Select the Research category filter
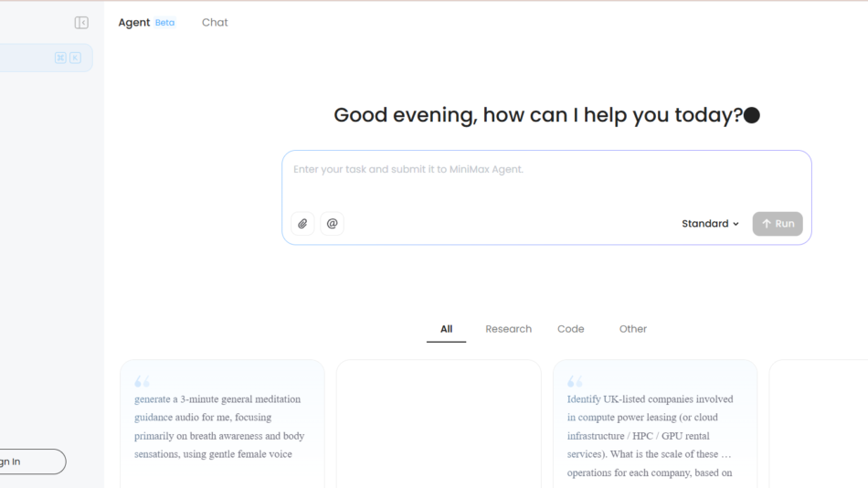This screenshot has height=488, width=868. (508, 329)
